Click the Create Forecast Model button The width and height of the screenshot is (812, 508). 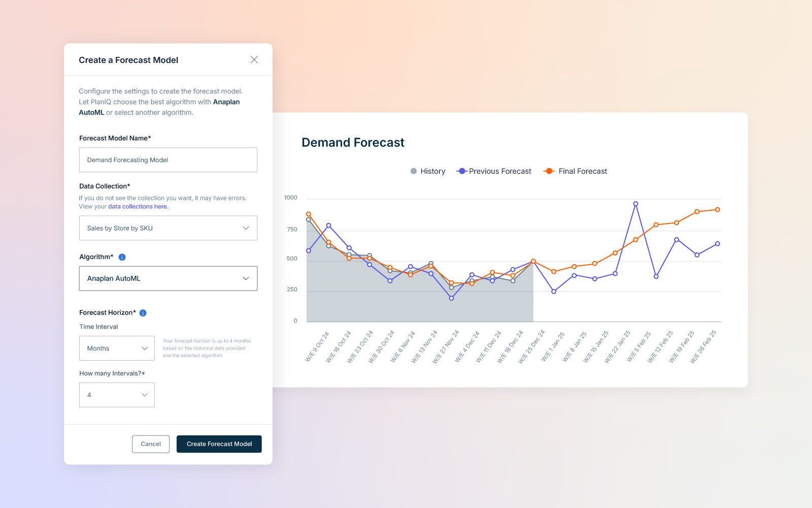click(219, 443)
